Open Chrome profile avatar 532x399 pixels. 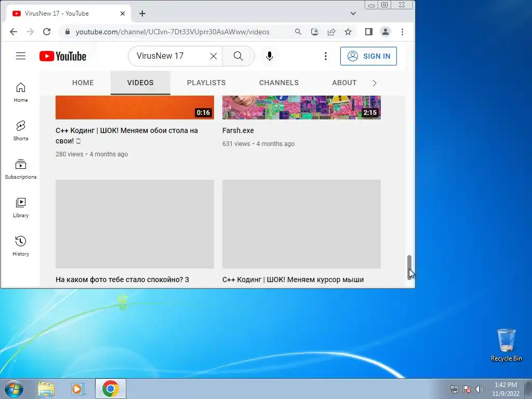pyautogui.click(x=385, y=32)
